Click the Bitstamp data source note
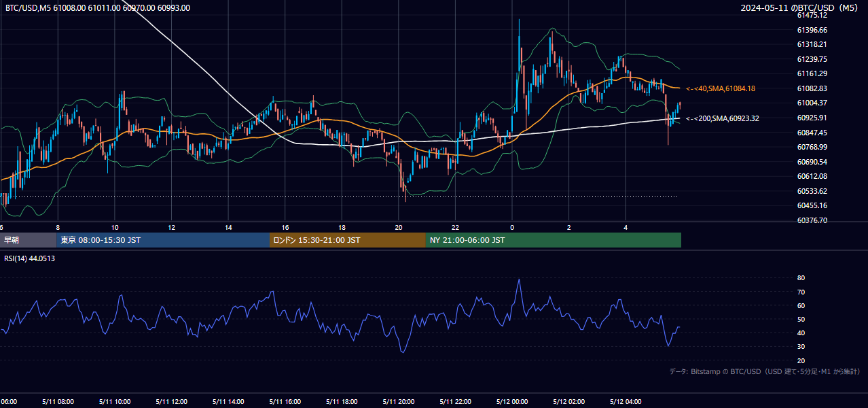The image size is (868, 408). (765, 371)
